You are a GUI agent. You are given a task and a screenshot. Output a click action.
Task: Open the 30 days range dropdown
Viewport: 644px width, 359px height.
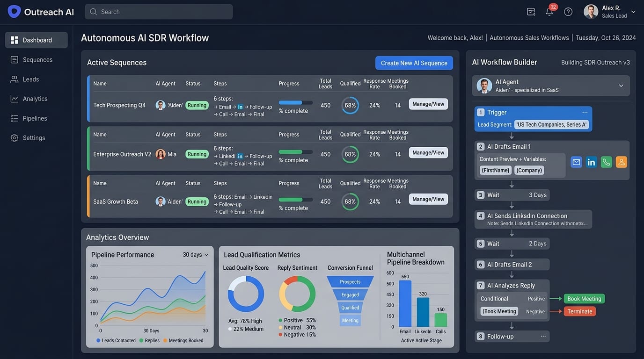point(196,255)
